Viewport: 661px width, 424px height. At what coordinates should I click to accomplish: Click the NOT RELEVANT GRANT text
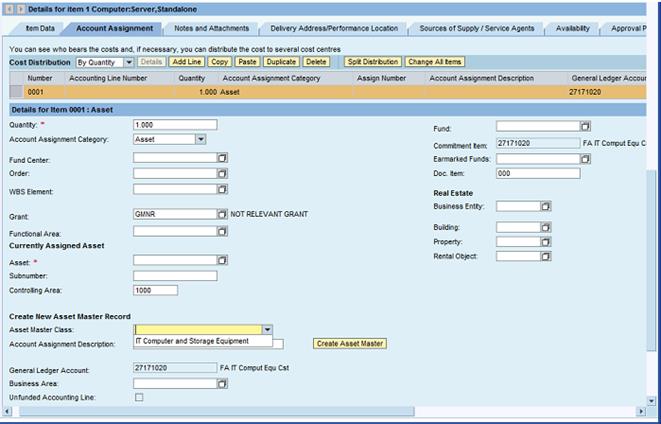269,214
